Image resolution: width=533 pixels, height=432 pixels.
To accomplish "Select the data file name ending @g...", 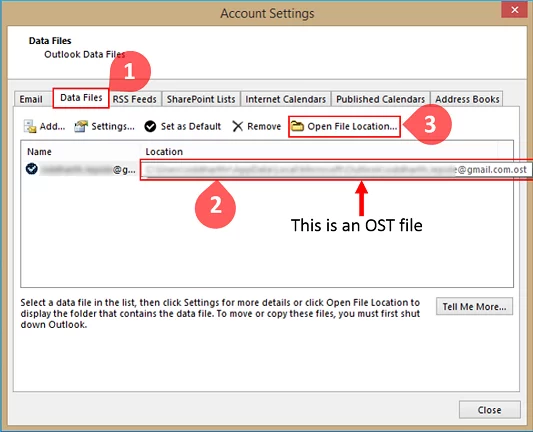I will coord(88,169).
